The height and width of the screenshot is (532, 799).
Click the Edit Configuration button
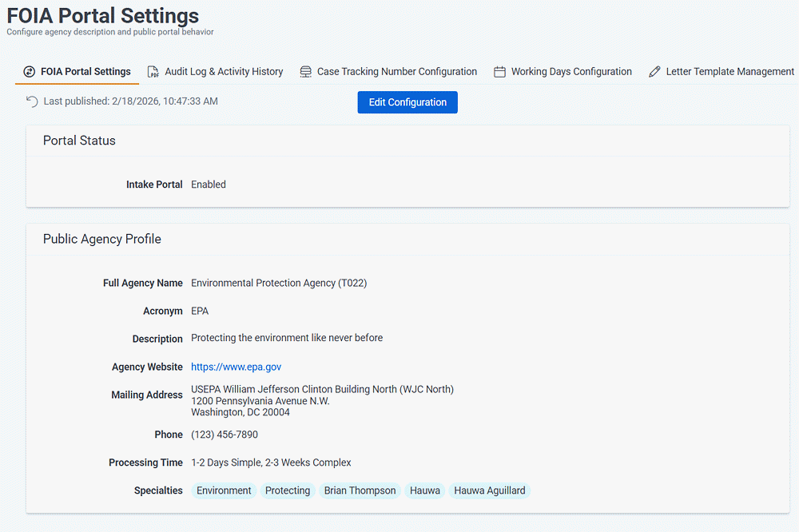coord(407,101)
